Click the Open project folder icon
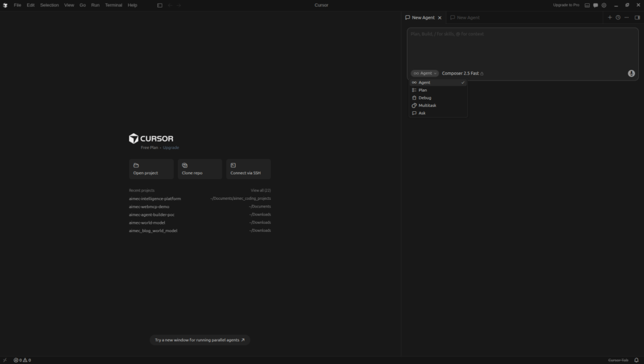This screenshot has height=364, width=644. pyautogui.click(x=136, y=165)
